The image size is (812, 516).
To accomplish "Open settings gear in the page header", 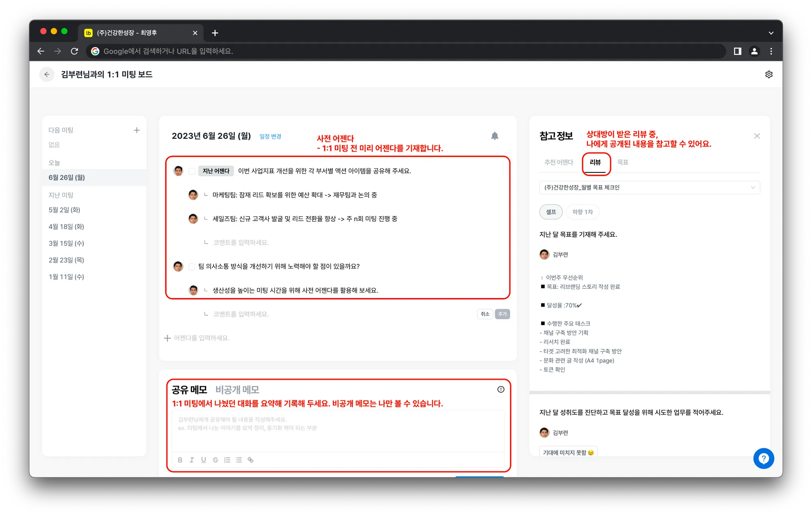I will tap(769, 74).
